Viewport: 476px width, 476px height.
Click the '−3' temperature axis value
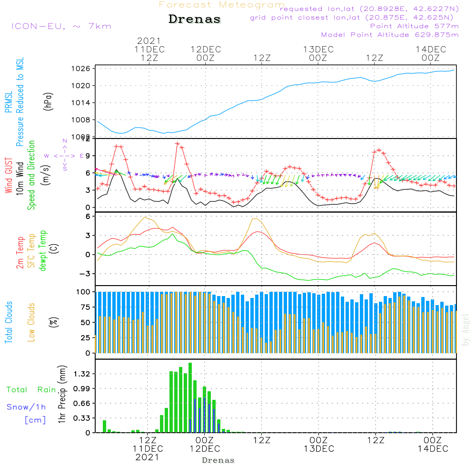tap(85, 274)
